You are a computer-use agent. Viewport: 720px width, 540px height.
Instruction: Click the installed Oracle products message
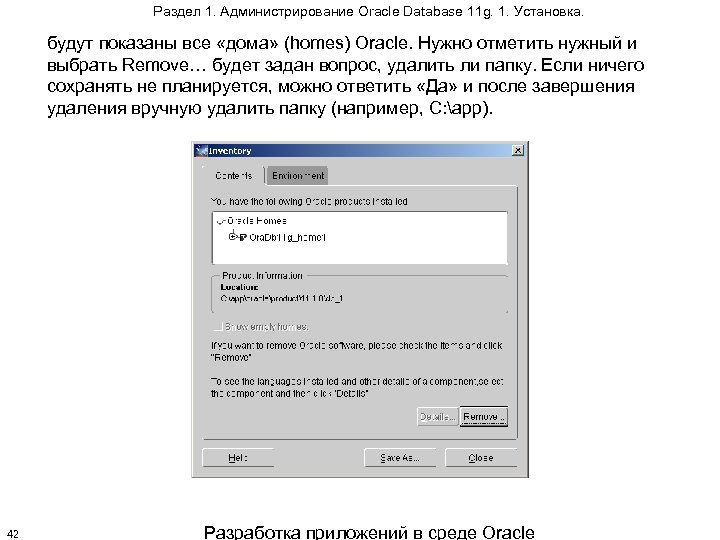pos(309,202)
